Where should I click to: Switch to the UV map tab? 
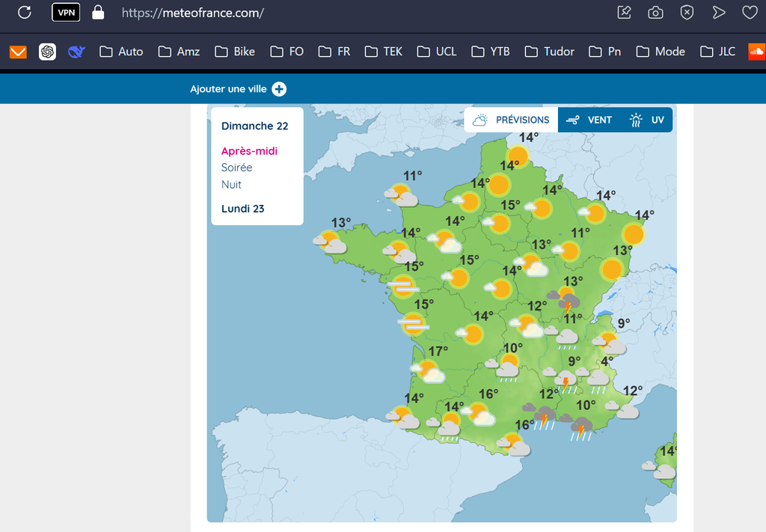[647, 120]
